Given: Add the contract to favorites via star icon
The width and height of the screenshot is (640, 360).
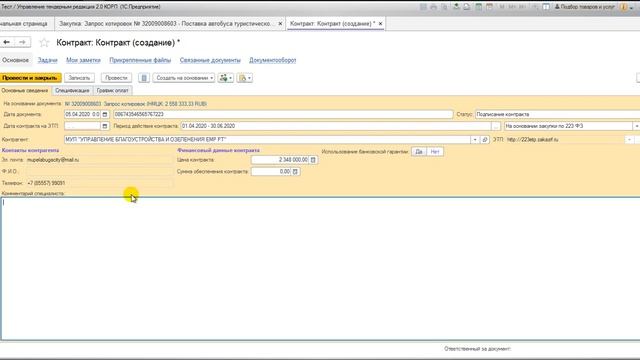Looking at the screenshot, I should point(44,42).
